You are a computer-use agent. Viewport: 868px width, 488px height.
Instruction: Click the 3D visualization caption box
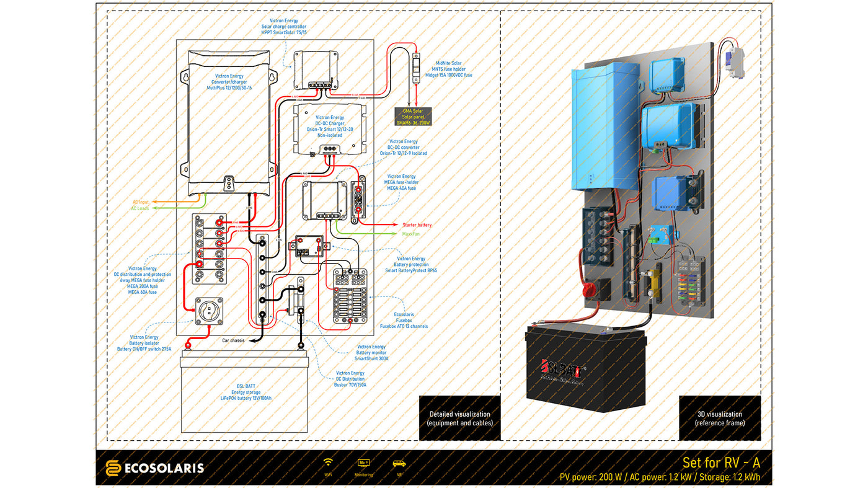(719, 419)
